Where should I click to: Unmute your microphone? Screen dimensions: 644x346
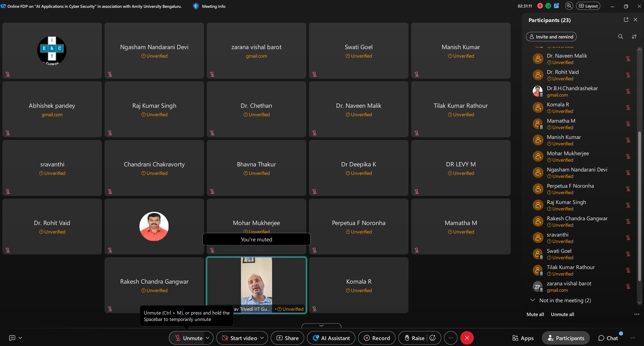(x=188, y=338)
